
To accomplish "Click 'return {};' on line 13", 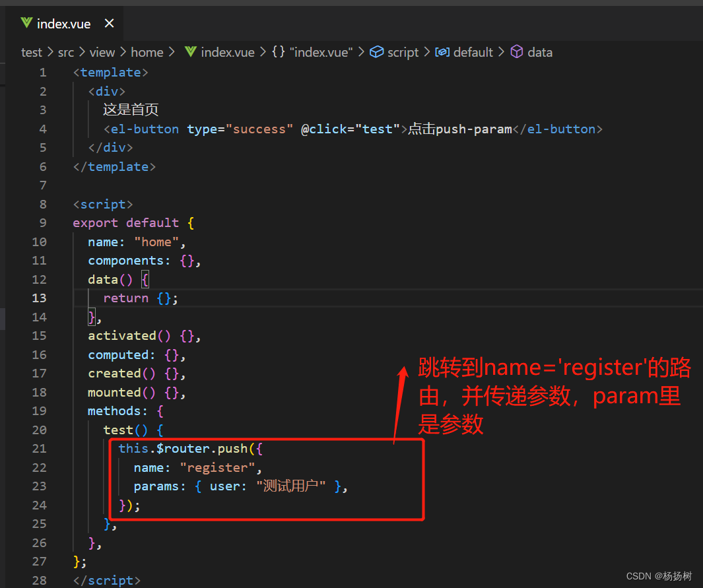I will point(141,298).
